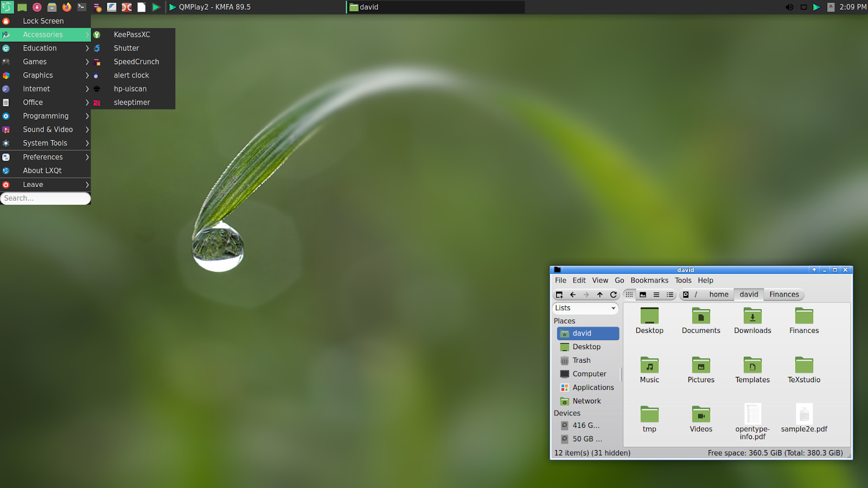Image resolution: width=868 pixels, height=488 pixels.
Task: Switch to detailed list view in file manager
Action: (670, 294)
